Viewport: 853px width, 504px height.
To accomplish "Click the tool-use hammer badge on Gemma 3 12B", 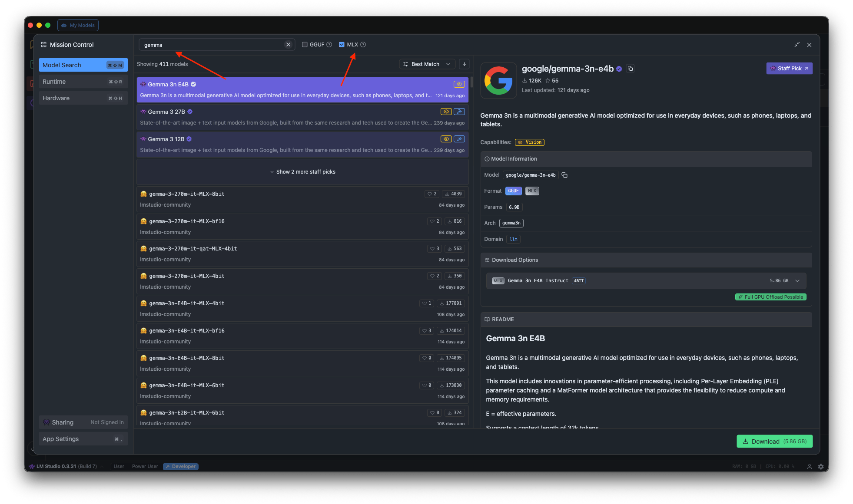I will (x=459, y=139).
